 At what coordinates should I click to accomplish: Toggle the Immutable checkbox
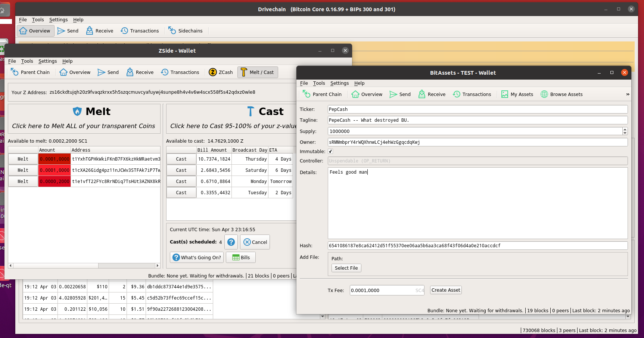tap(330, 151)
